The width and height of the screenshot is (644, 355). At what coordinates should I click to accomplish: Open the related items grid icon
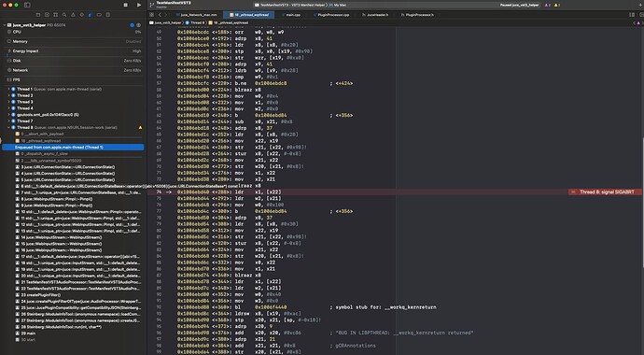tap(151, 15)
